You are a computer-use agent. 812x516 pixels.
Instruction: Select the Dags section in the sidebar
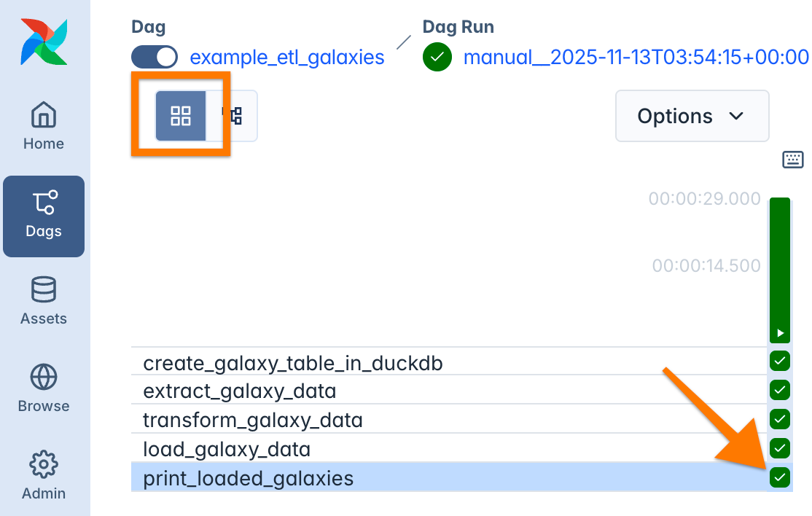(44, 216)
